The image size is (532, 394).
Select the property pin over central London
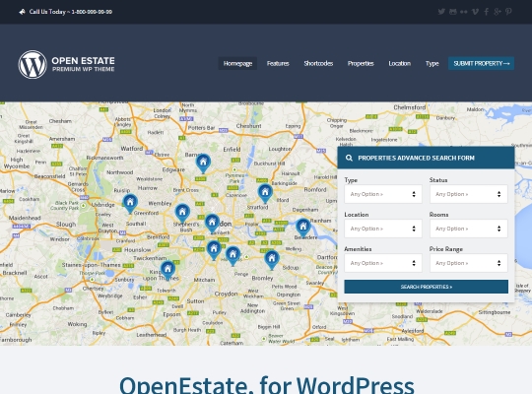(x=212, y=224)
